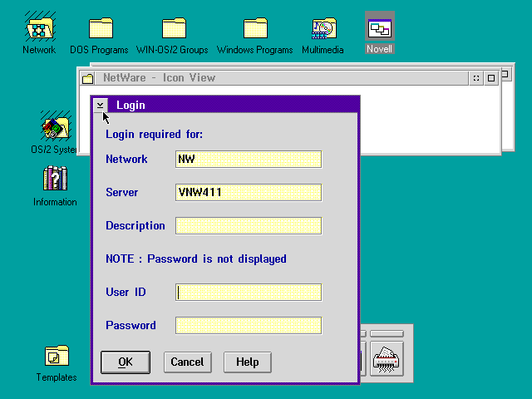532x399 pixels.
Task: Click the Shredder icon
Action: click(x=387, y=360)
